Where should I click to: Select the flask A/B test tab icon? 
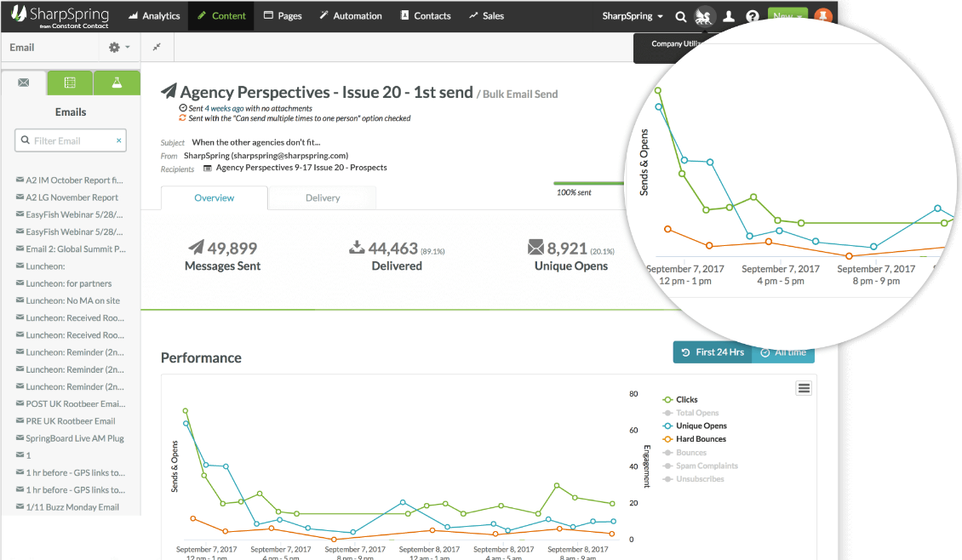(117, 83)
